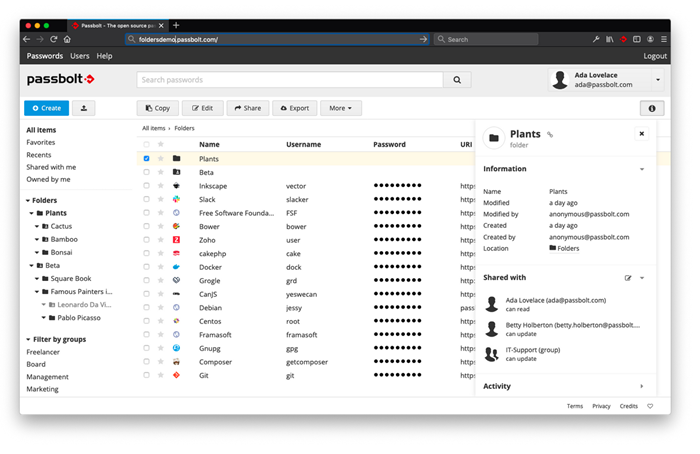700x454 pixels.
Task: Open the Help menu
Action: (104, 56)
